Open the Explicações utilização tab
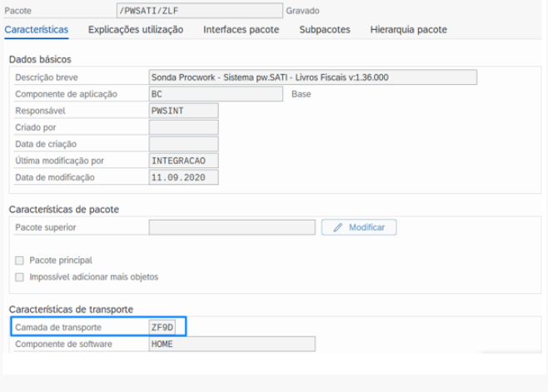548x392 pixels. point(136,30)
